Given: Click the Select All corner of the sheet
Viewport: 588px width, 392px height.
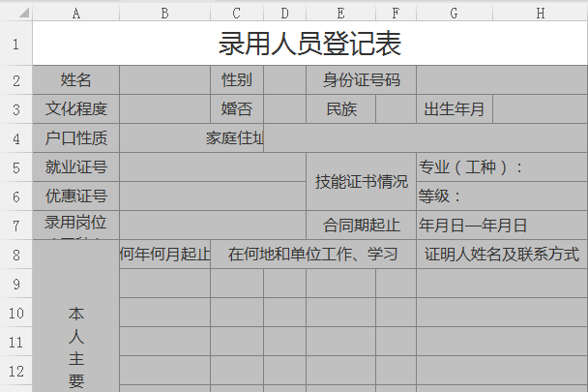Looking at the screenshot, I should click(15, 12).
